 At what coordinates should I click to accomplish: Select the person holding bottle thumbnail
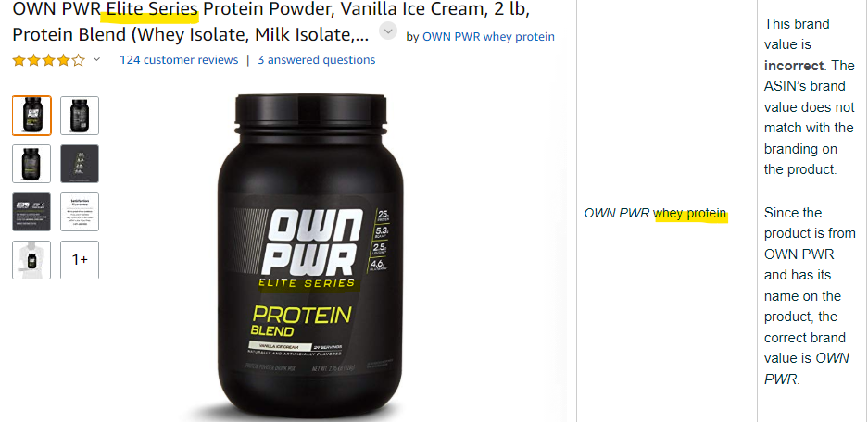point(31,260)
